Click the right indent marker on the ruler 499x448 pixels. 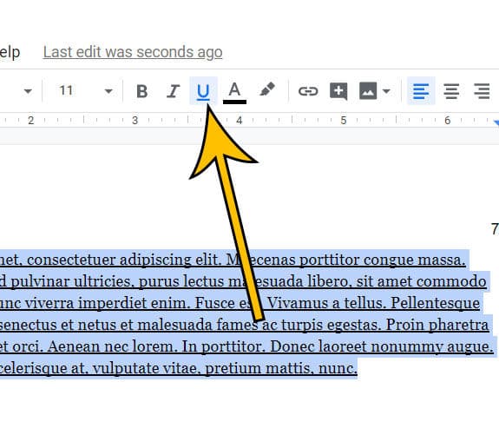[x=496, y=122]
